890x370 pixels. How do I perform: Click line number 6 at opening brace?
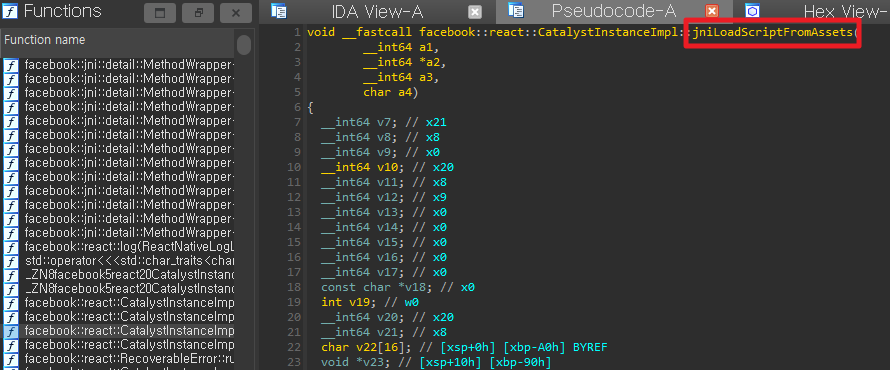(x=297, y=107)
